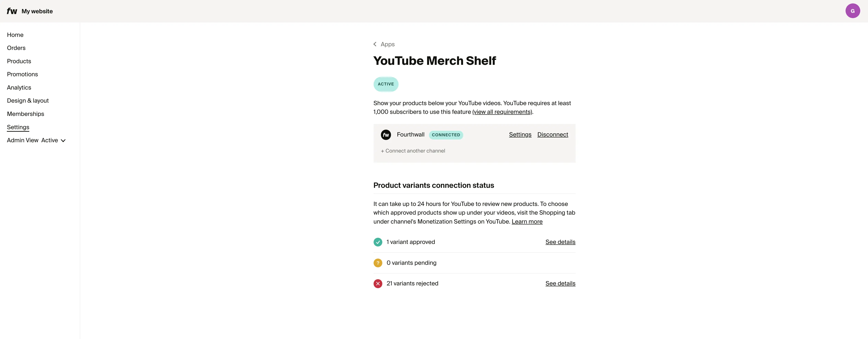Open the Apps breadcrumb link

(x=387, y=44)
